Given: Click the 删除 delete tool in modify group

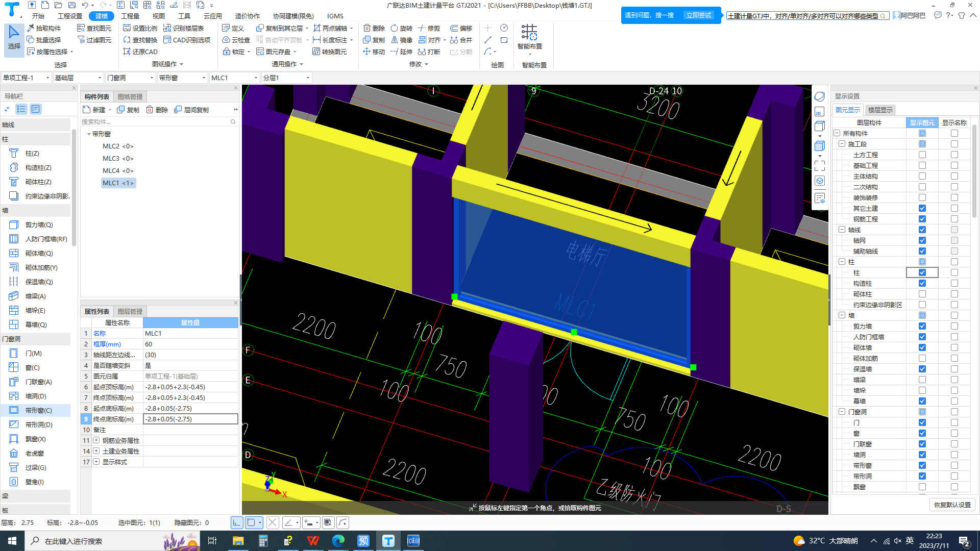Looking at the screenshot, I should tap(374, 28).
